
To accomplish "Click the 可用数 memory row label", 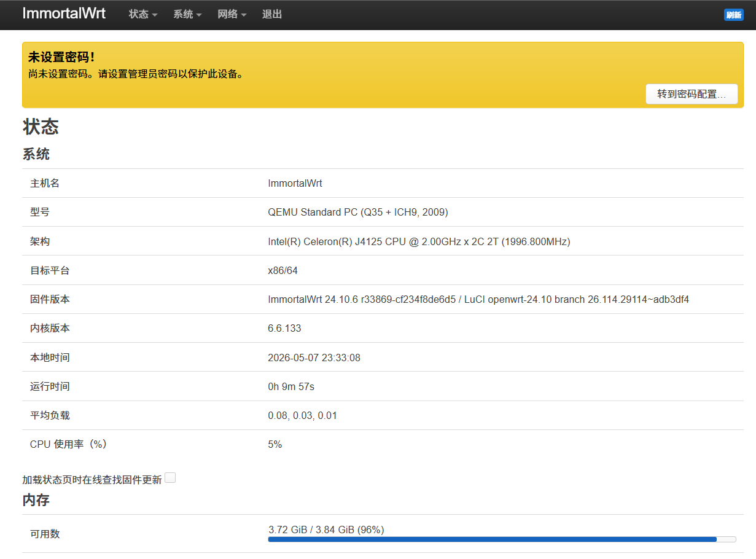I will click(x=45, y=534).
